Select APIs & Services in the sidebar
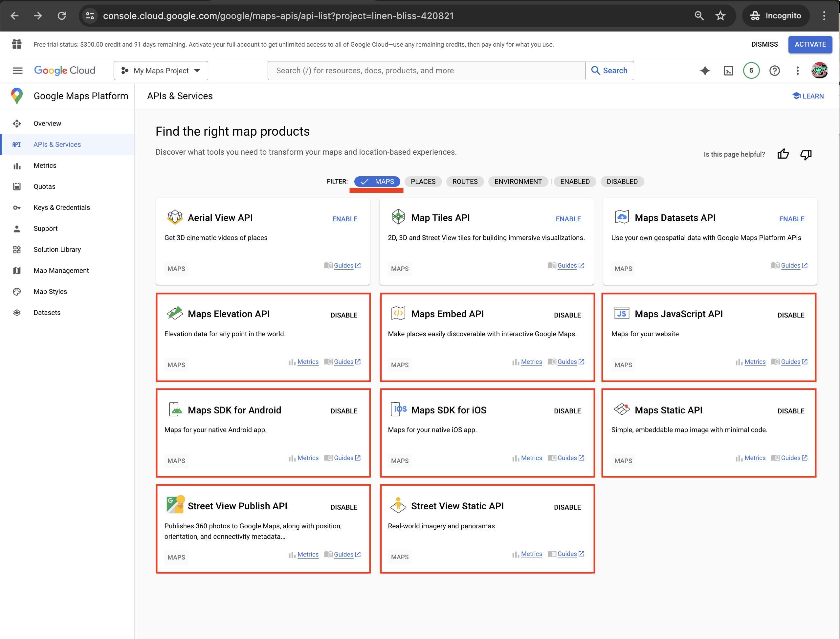The height and width of the screenshot is (639, 840). click(x=57, y=144)
